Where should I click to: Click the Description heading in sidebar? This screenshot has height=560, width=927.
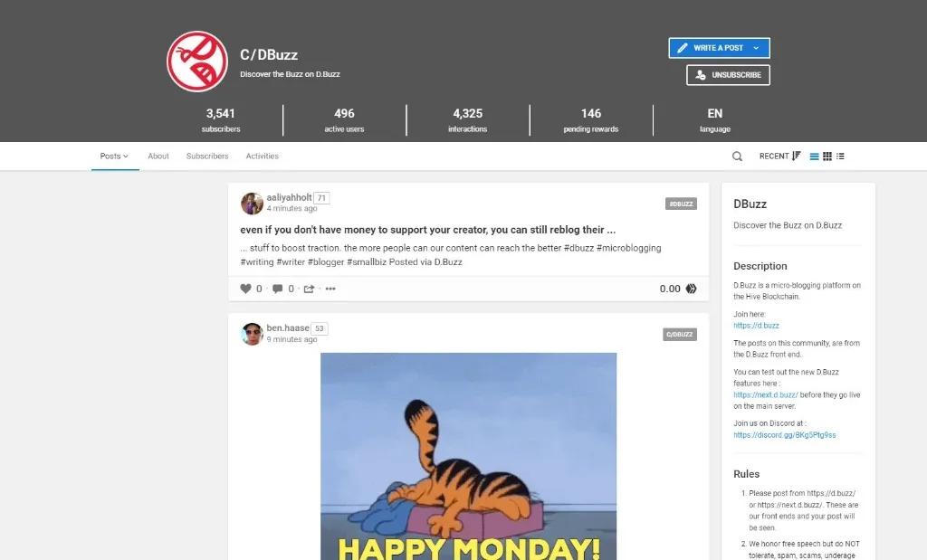760,266
